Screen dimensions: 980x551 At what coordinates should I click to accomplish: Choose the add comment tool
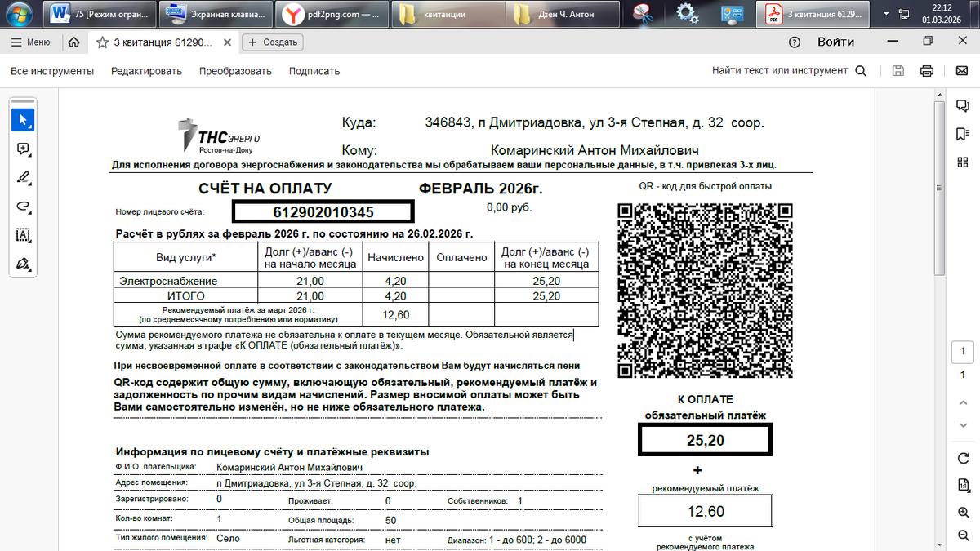[23, 149]
